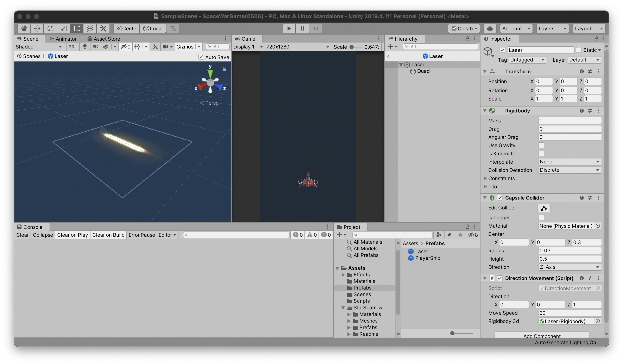Viewport: 623px width, 364px height.
Task: Click the Clear console button
Action: coord(23,235)
